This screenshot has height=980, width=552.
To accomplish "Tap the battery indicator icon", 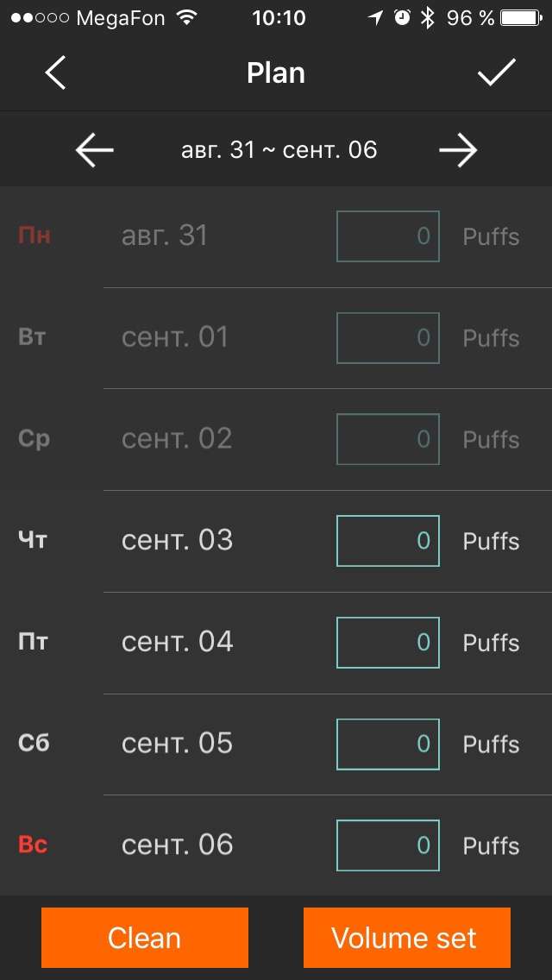I will pos(521,18).
